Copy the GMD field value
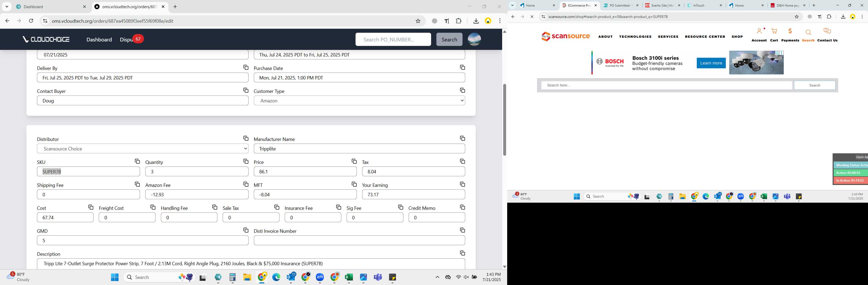The image size is (868, 285). point(246,230)
